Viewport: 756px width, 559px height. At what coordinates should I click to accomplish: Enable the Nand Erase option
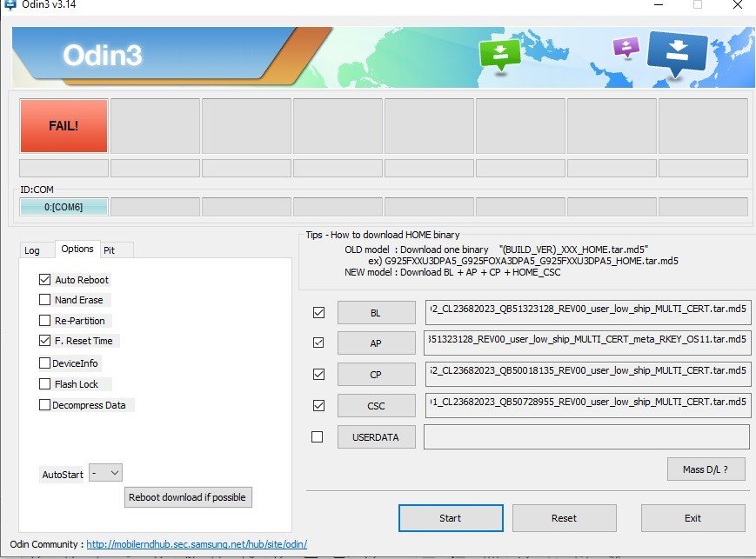(x=45, y=300)
